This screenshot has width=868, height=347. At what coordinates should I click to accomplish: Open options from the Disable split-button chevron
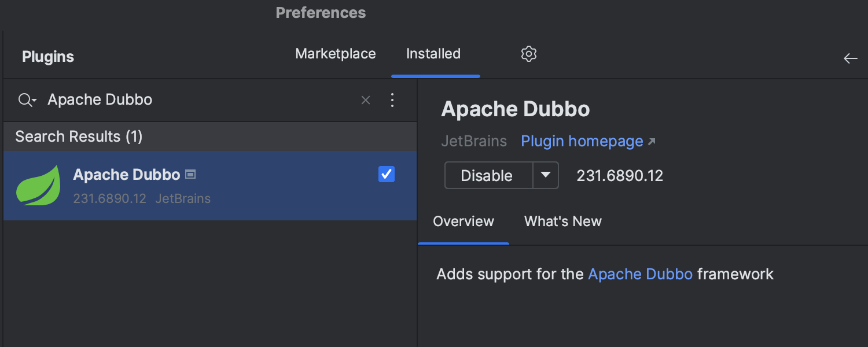(546, 175)
